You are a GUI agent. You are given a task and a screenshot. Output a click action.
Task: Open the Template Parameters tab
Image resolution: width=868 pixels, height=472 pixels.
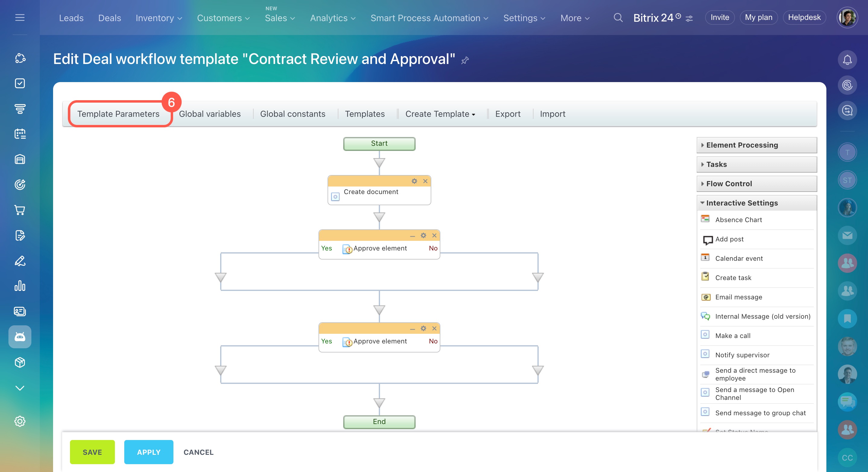click(x=118, y=114)
